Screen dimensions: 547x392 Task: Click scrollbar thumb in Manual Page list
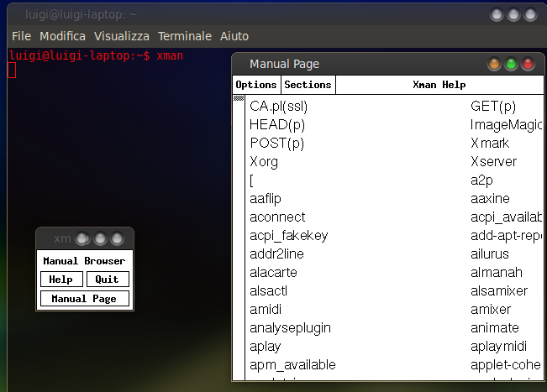click(x=239, y=98)
